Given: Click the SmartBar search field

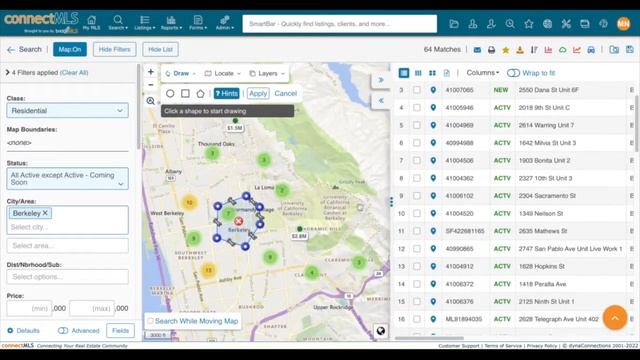Looking at the screenshot, I should point(340,24).
